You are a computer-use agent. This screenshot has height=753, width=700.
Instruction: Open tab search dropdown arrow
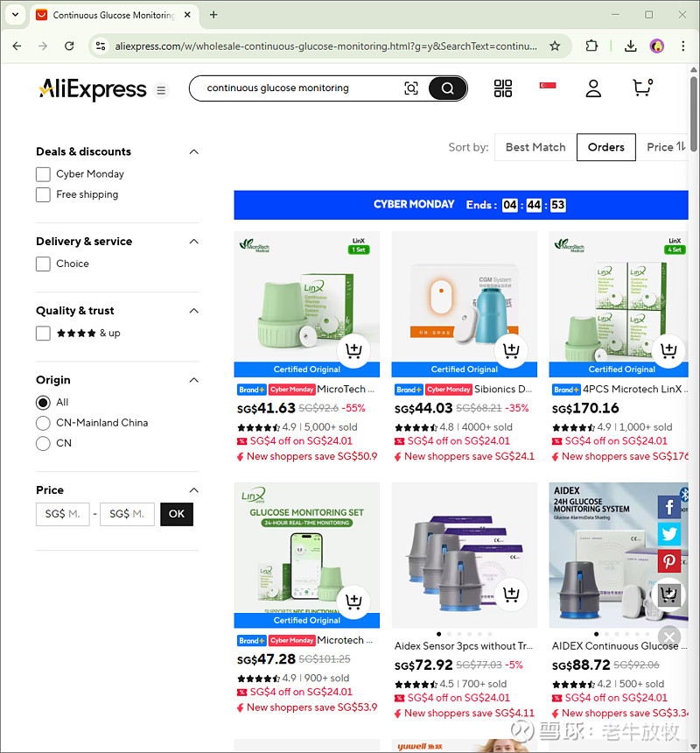(16, 14)
